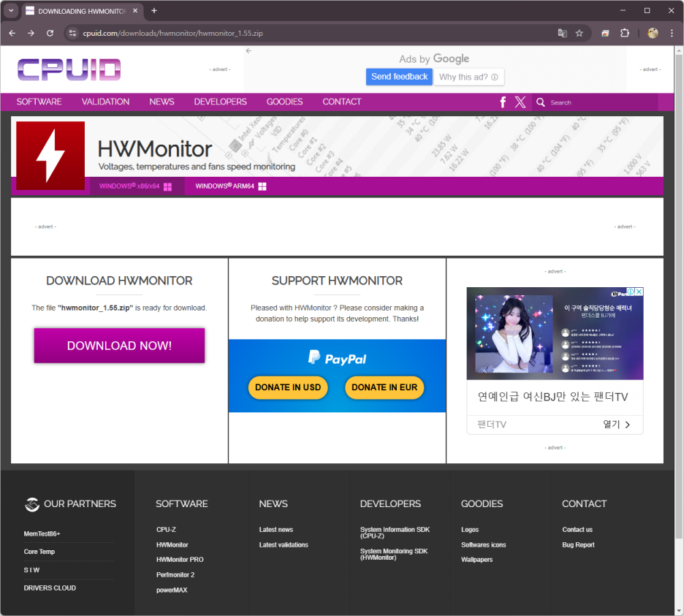This screenshot has height=616, width=684.
Task: Open Latest news footer link
Action: (276, 529)
